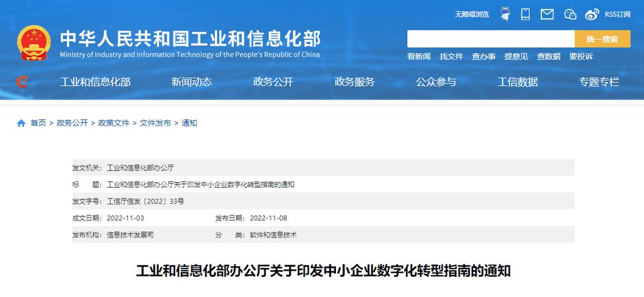Click the email envelope icon
The height and width of the screenshot is (297, 644).
tap(547, 14)
